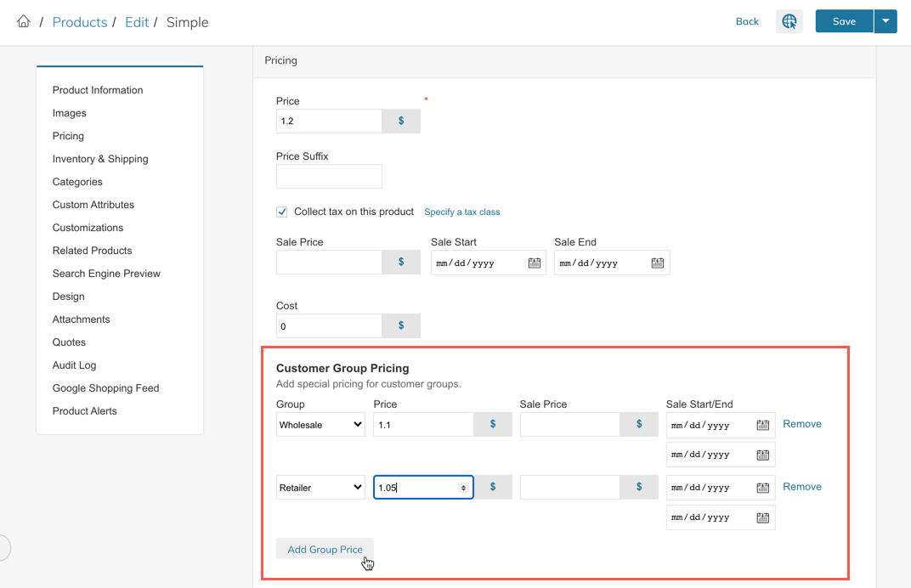This screenshot has height=588, width=911.
Task: Remove the Wholesale group price row
Action: coord(802,424)
